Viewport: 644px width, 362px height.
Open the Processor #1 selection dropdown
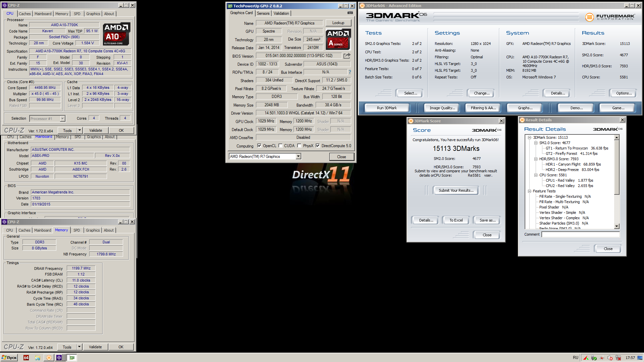[x=62, y=119]
